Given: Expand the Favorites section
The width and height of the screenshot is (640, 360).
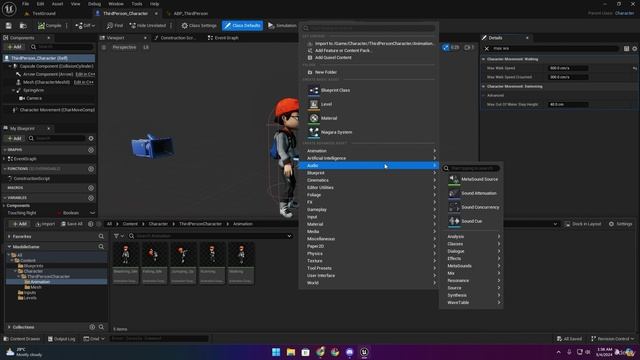Looking at the screenshot, I should coord(9,236).
